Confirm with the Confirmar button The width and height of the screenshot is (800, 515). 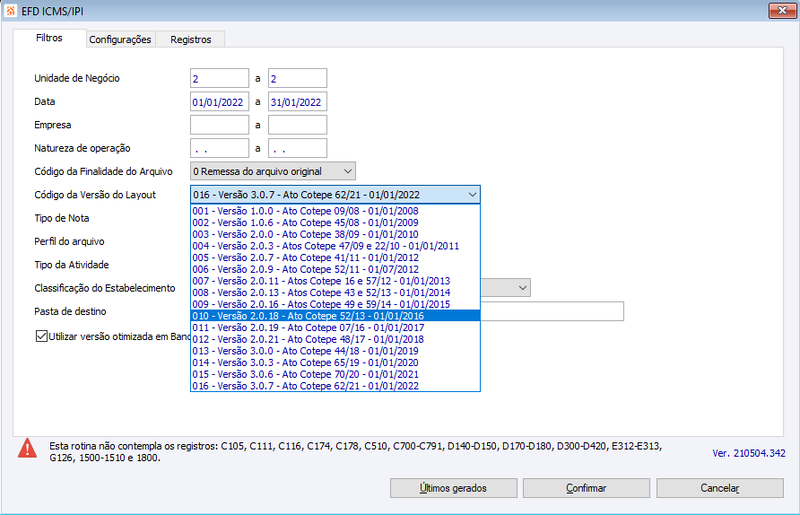point(586,488)
